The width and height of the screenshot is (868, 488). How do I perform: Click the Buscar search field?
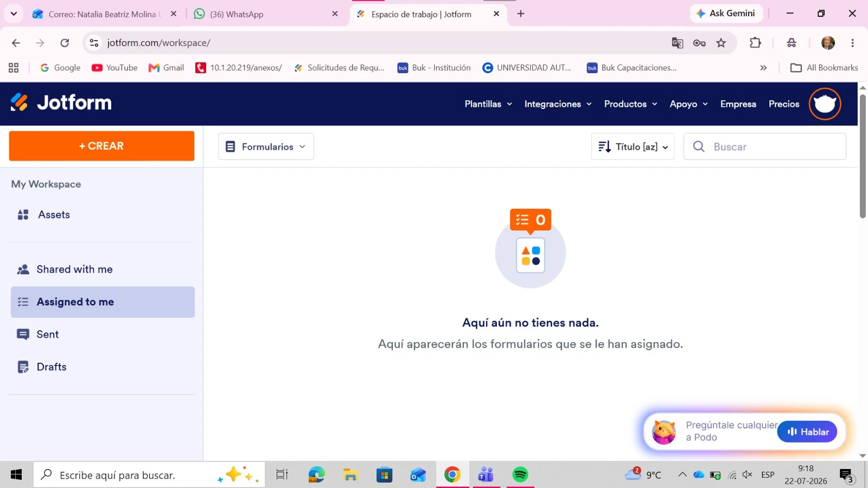point(764,146)
